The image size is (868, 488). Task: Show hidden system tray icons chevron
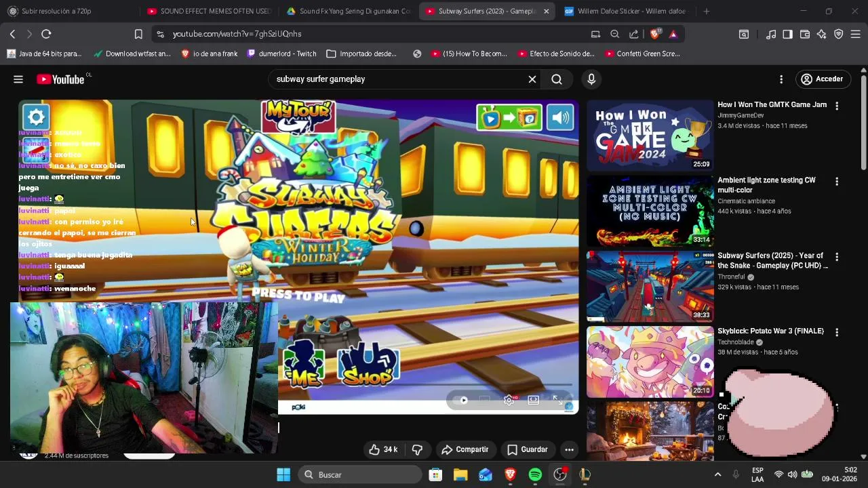[717, 474]
